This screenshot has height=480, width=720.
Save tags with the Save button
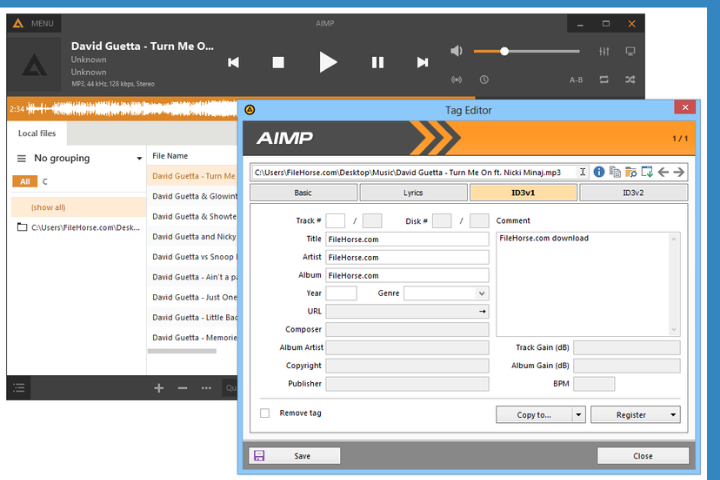coord(294,456)
